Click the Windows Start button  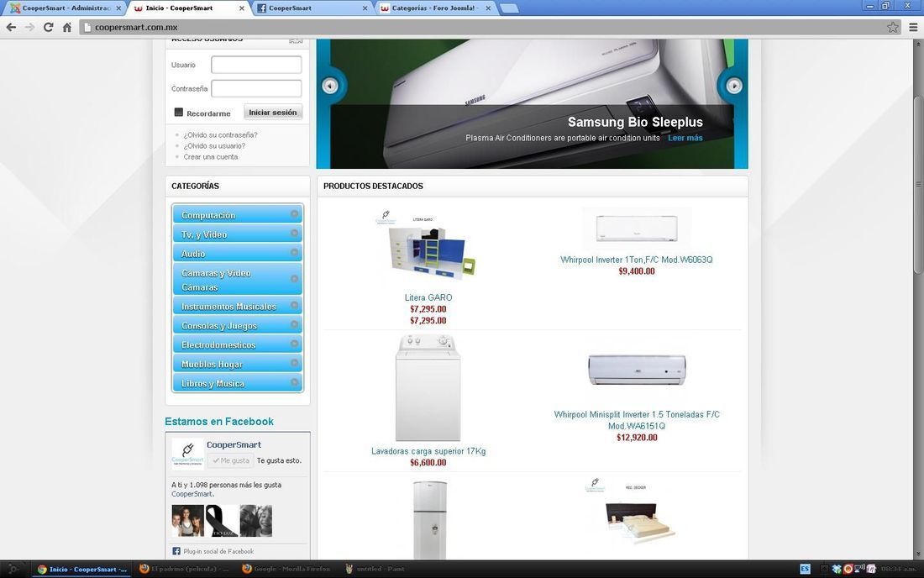pos(13,569)
